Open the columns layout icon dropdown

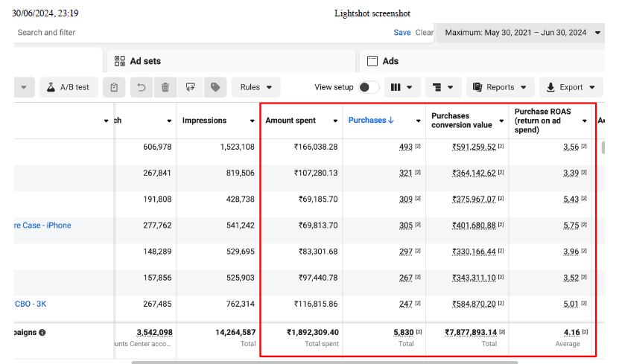point(402,87)
